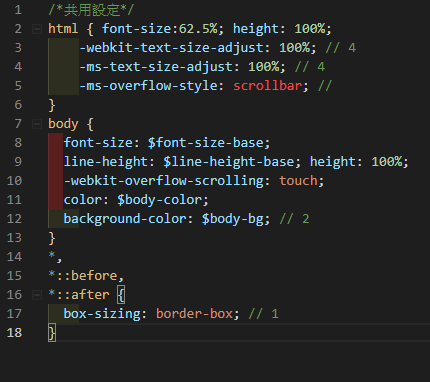Click the 62.5% font-size value
Image resolution: width=430 pixels, height=382 pixels.
pyautogui.click(x=198, y=29)
